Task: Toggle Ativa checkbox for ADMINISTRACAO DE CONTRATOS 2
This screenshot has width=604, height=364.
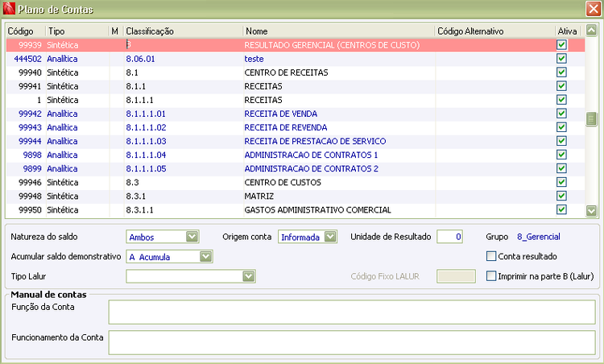Action: 561,168
